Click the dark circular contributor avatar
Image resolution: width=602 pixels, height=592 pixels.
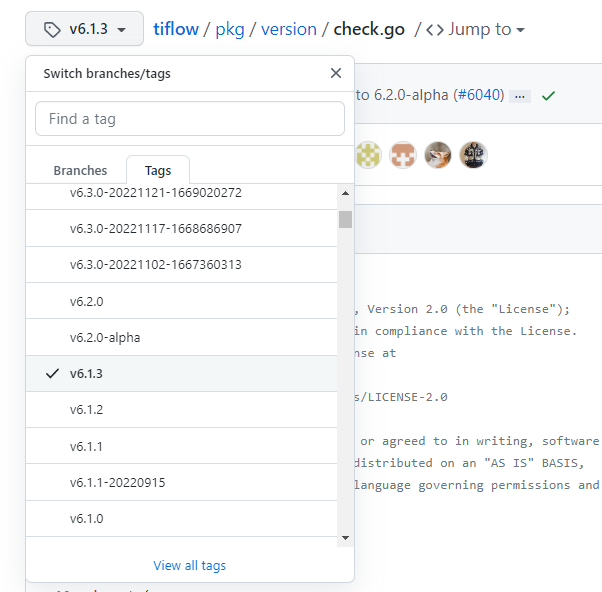(x=473, y=155)
